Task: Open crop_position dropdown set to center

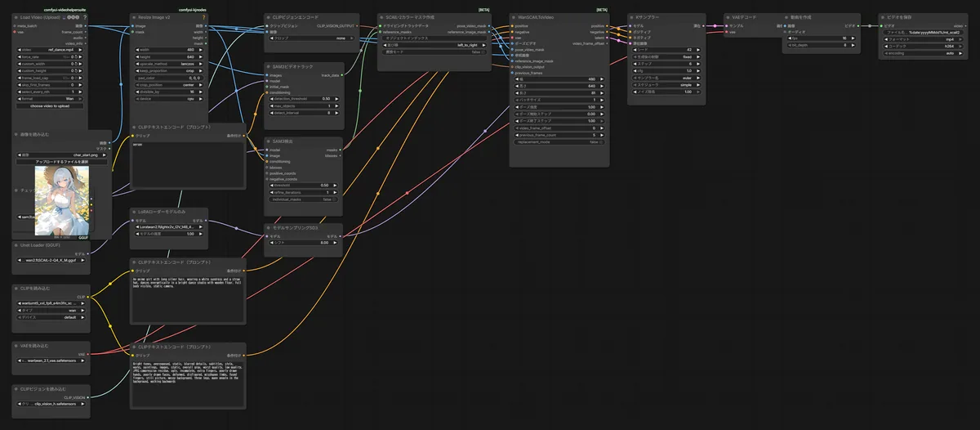Action: point(167,84)
